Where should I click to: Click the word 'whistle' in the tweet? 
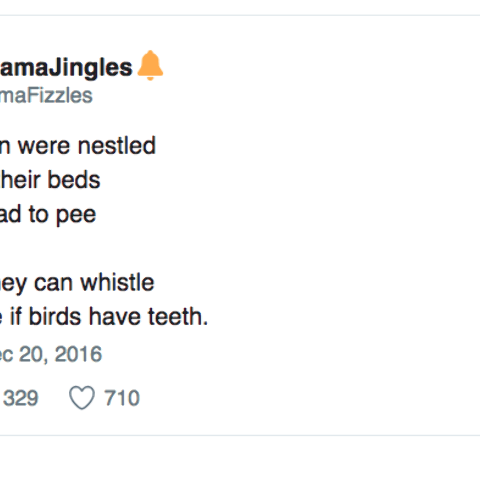point(117,282)
